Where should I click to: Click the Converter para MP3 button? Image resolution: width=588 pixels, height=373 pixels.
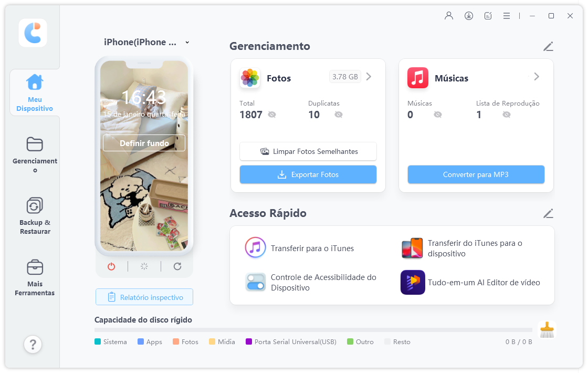point(476,174)
